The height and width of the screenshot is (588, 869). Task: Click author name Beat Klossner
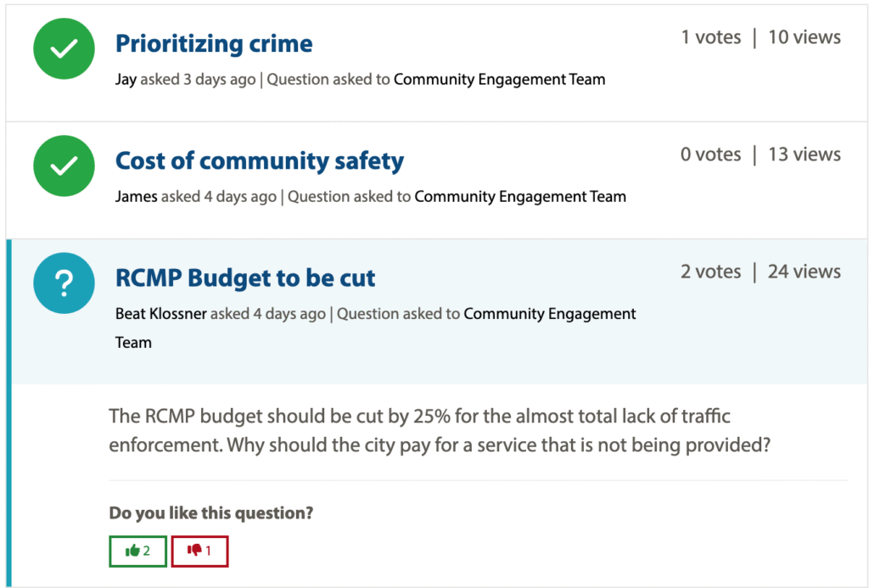(160, 314)
